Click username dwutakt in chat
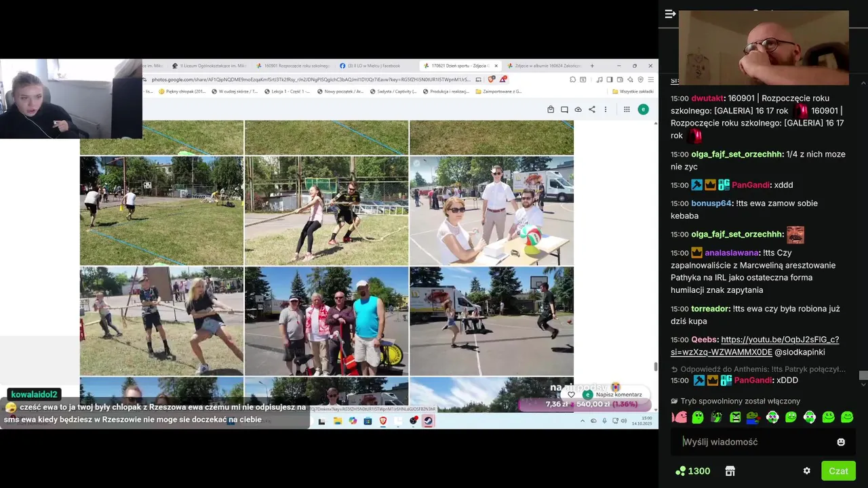 (708, 98)
